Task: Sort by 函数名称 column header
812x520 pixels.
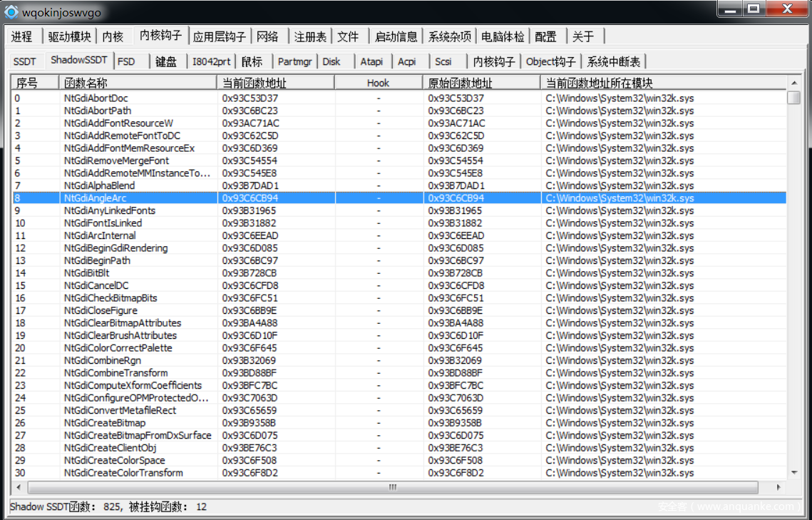Action: pyautogui.click(x=138, y=83)
